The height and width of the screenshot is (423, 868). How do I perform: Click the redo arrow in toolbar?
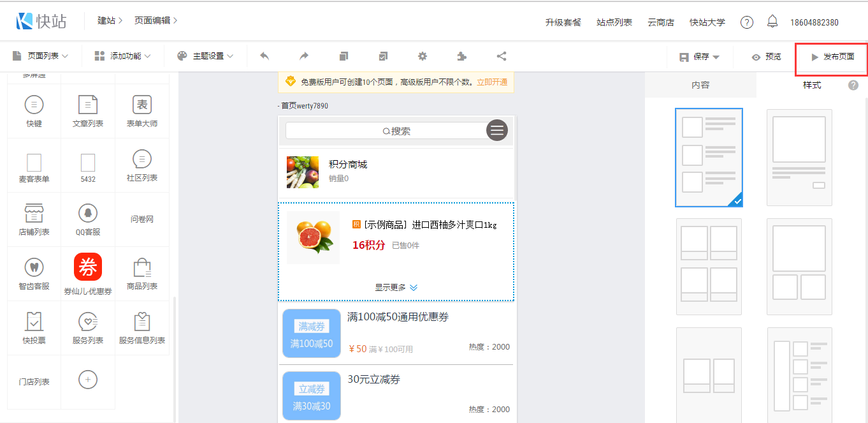304,56
